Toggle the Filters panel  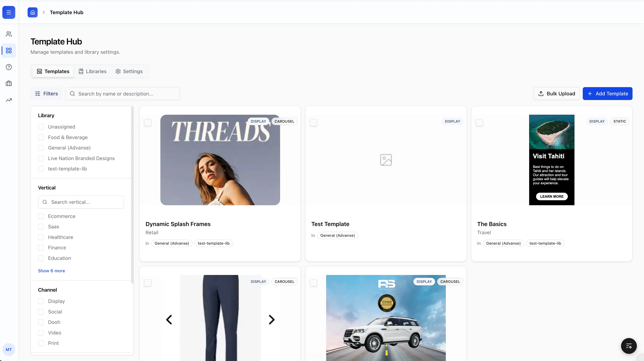pos(47,94)
